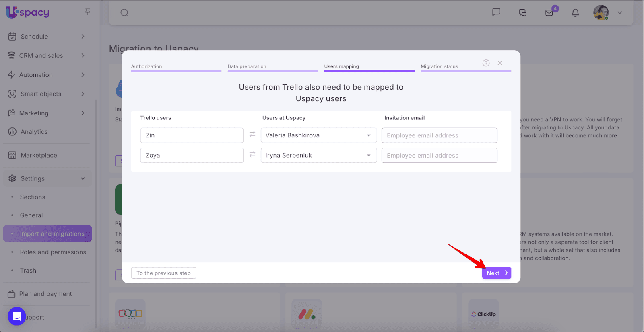Click To the previous step button
This screenshot has height=332, width=644.
pyautogui.click(x=163, y=273)
